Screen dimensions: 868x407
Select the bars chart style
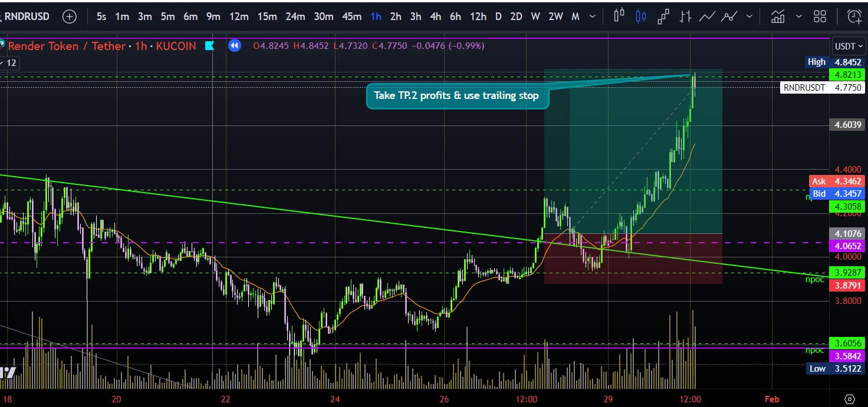[685, 16]
